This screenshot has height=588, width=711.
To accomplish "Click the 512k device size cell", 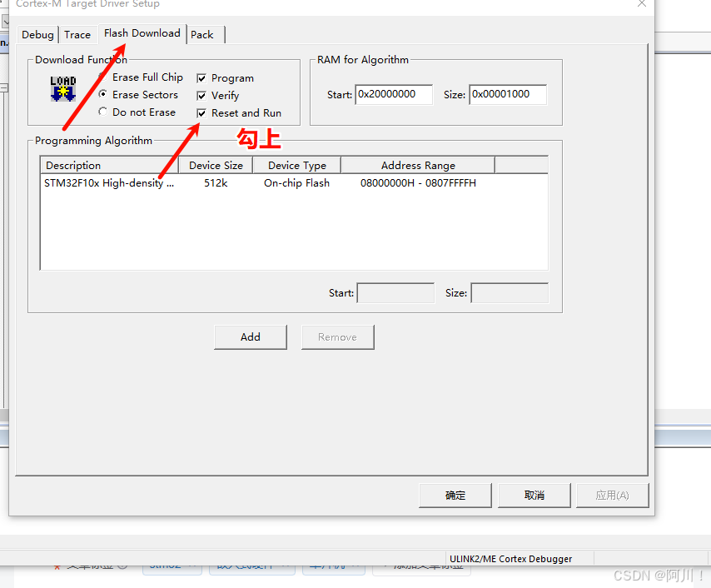I will click(216, 183).
